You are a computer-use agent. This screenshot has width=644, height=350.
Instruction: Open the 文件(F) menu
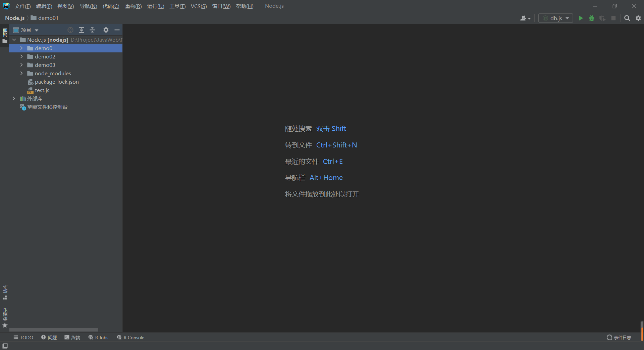(x=22, y=6)
